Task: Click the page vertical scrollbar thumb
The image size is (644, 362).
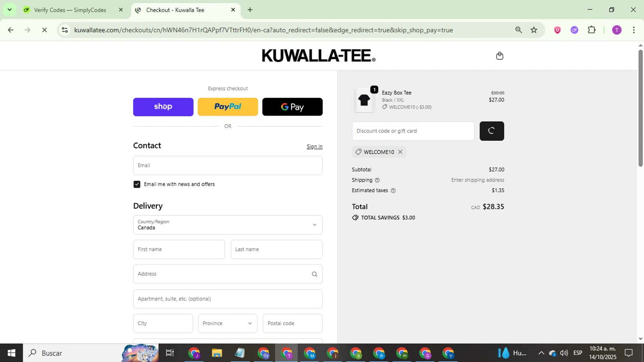Action: pos(640,107)
